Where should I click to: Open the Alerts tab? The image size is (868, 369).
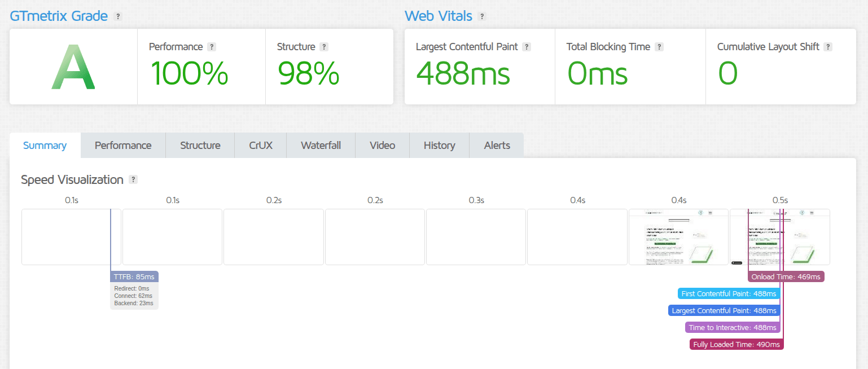click(x=496, y=145)
